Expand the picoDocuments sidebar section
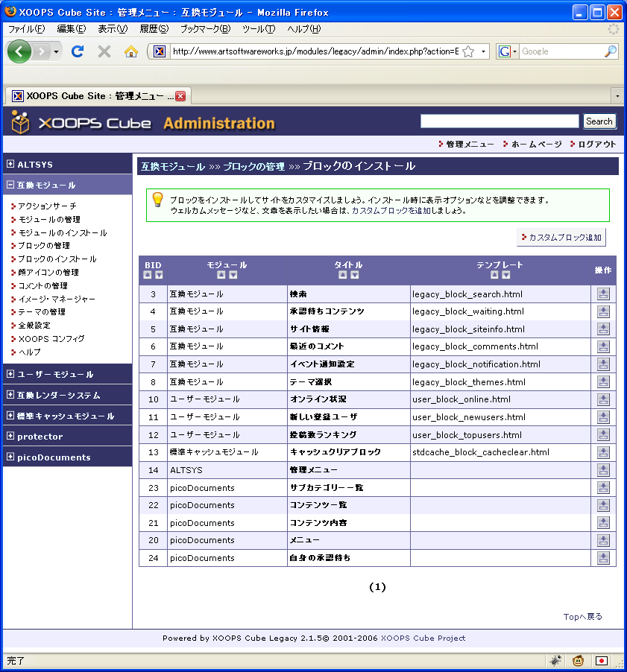The width and height of the screenshot is (627, 672). click(x=10, y=457)
